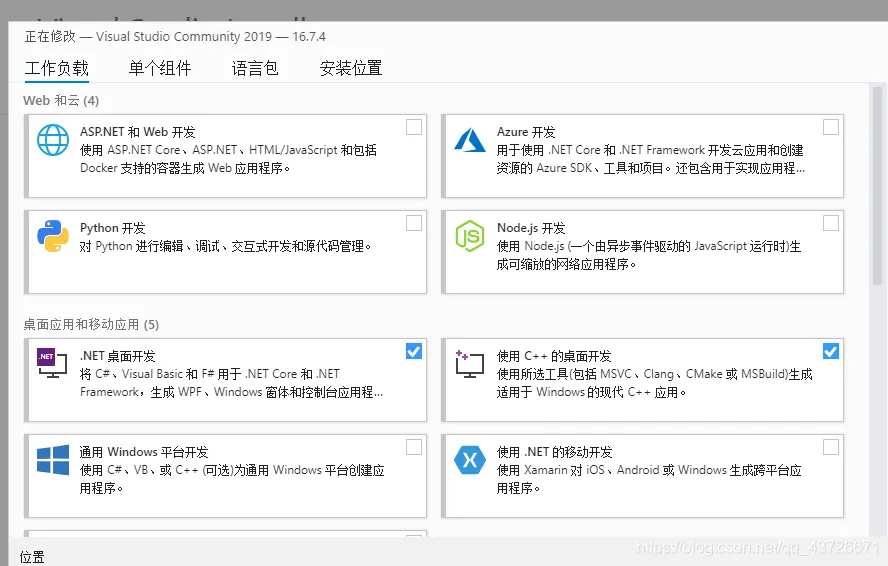Enable the ASP.NET 和 Web 开发 checkbox
The image size is (888, 566).
(414, 127)
